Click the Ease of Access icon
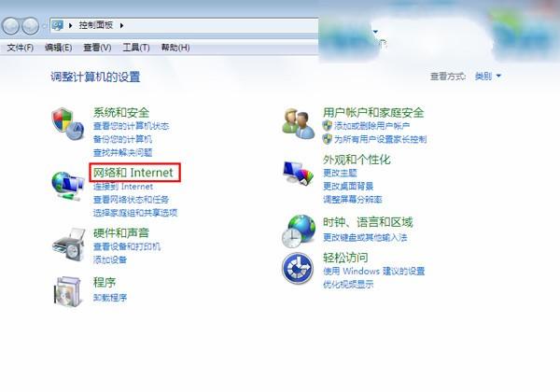 pos(298,268)
